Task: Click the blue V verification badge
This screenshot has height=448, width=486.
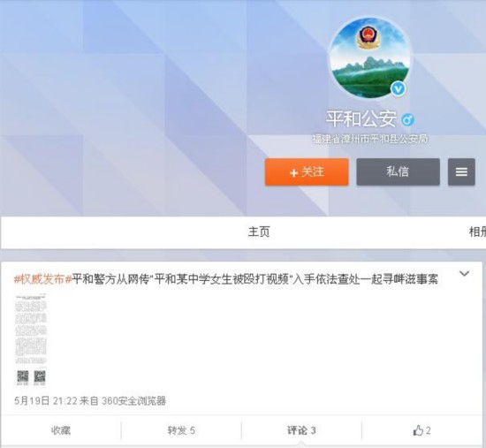Action: [399, 89]
